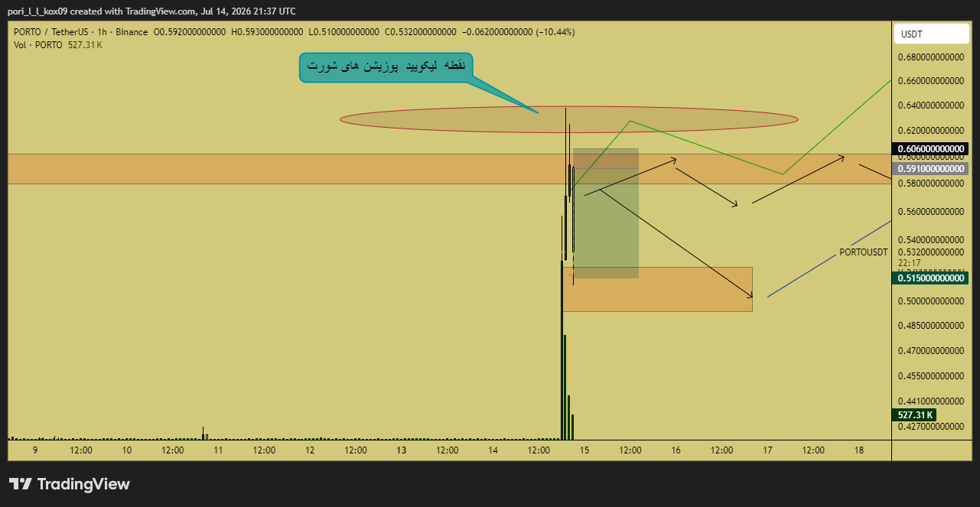The width and height of the screenshot is (980, 507).
Task: Click date 11 on time axis
Action: [x=218, y=450]
